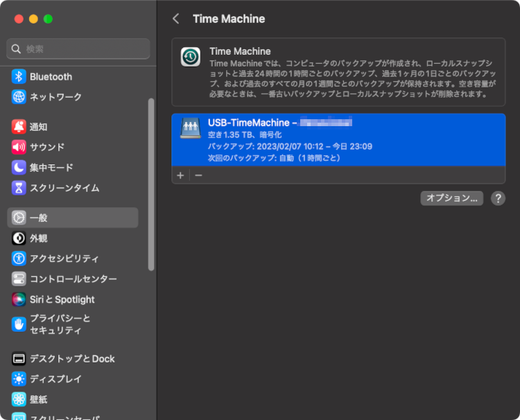Click the Time Machine page title

[x=229, y=19]
